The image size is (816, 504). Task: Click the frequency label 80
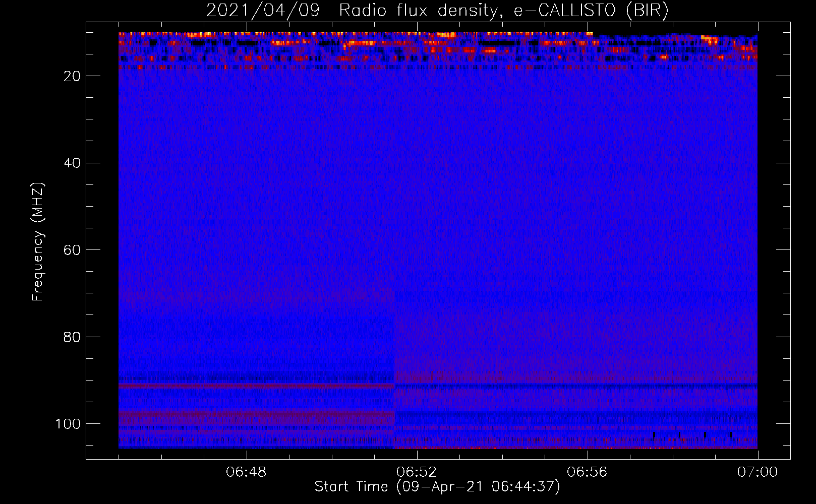72,337
